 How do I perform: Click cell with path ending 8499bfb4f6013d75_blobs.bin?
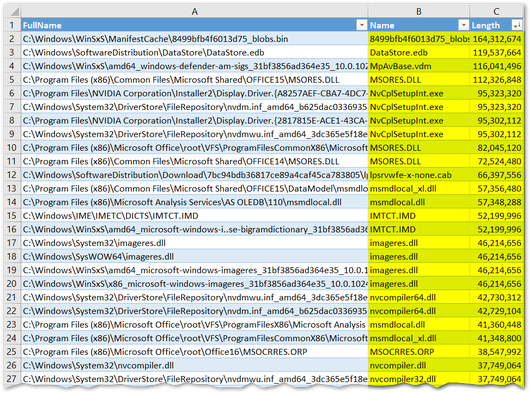[x=194, y=39]
